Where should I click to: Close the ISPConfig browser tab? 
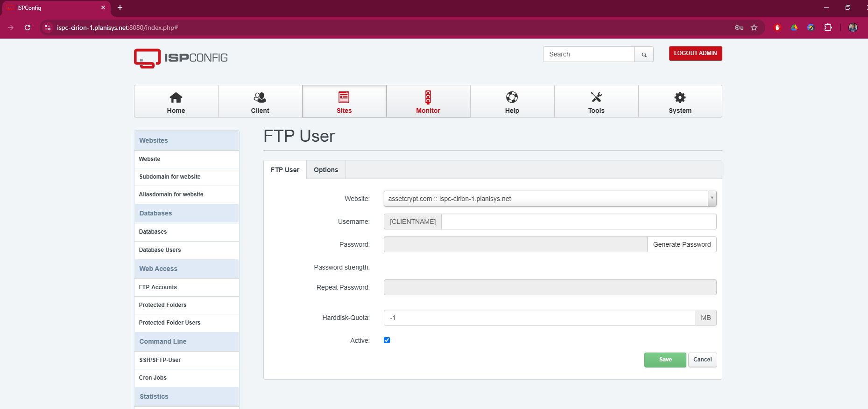coord(103,7)
